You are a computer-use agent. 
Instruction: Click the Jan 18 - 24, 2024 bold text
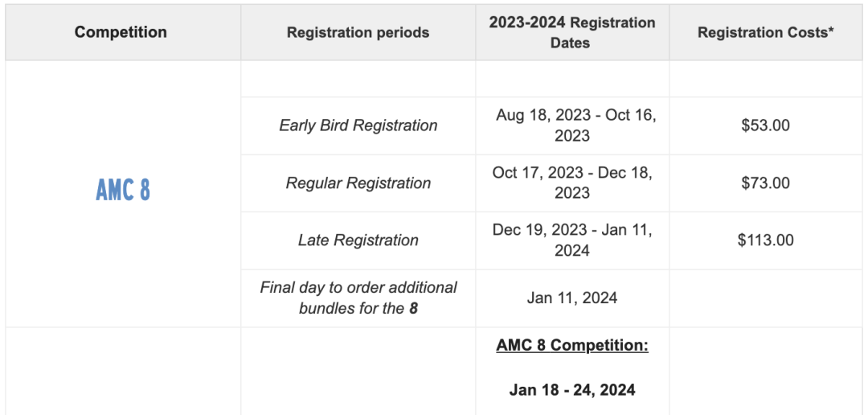[572, 390]
